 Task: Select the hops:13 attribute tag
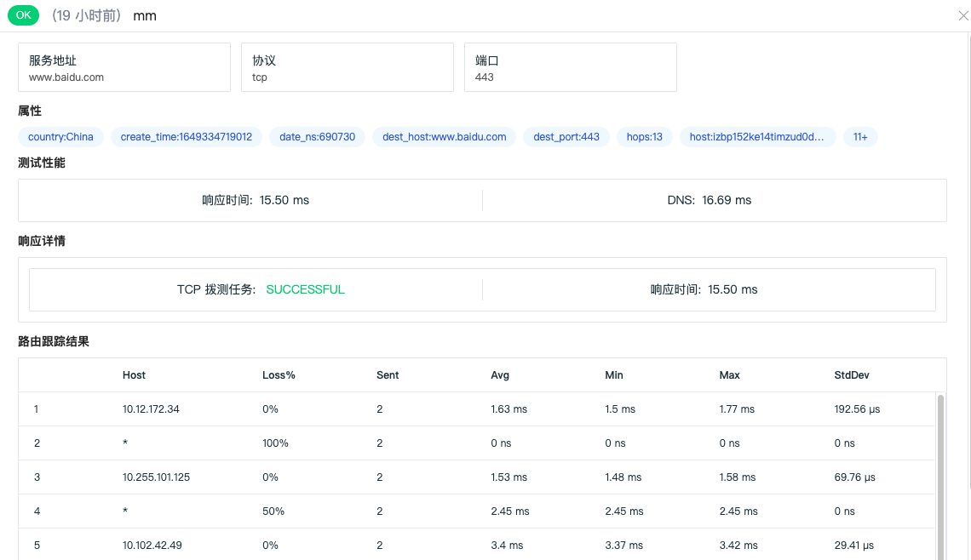point(645,137)
